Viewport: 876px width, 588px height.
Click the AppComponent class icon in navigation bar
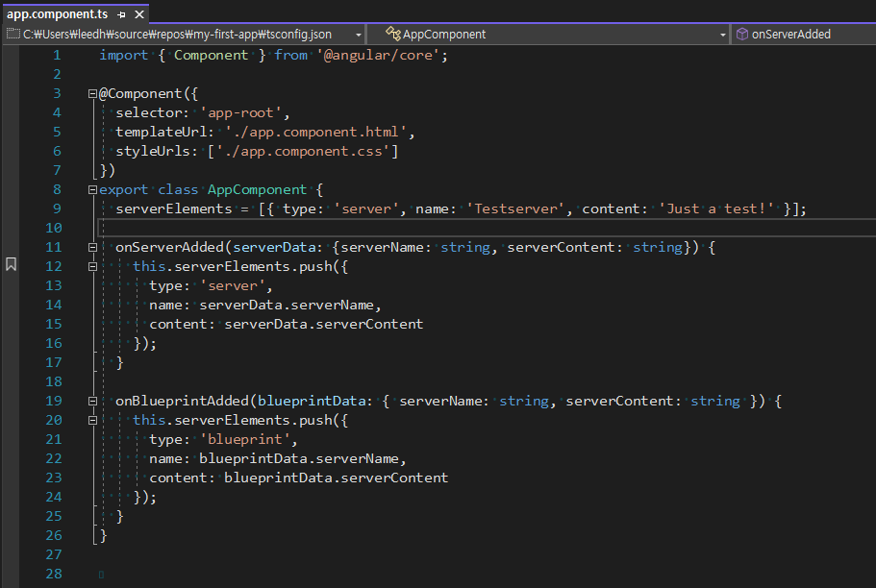392,34
